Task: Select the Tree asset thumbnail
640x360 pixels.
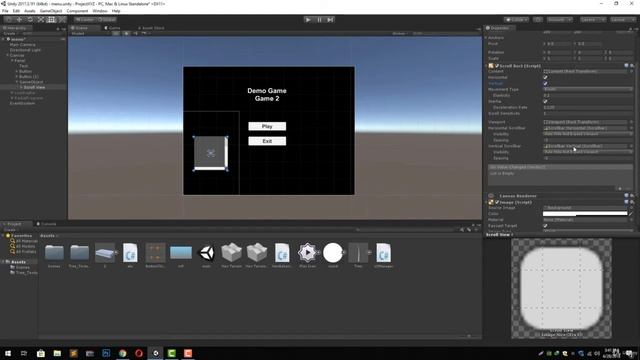Action: pos(358,253)
